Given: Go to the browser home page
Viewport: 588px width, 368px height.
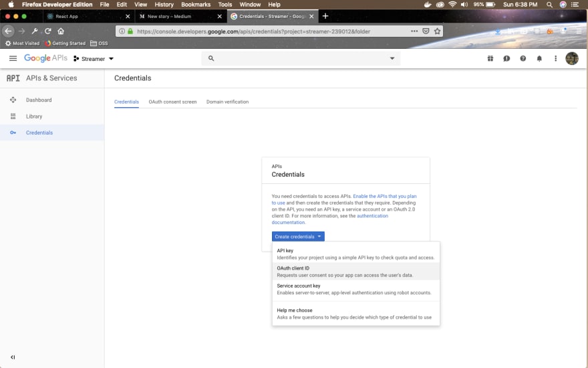Looking at the screenshot, I should coord(61,31).
